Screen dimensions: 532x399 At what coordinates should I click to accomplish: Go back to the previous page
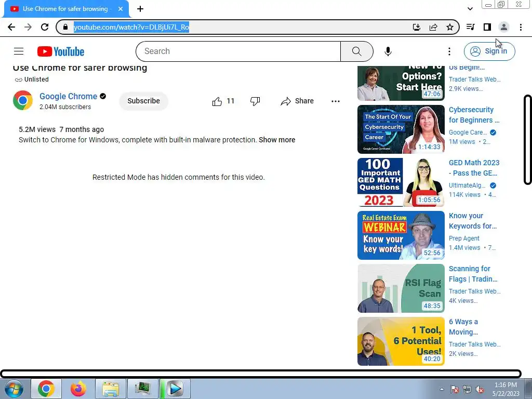[11, 27]
